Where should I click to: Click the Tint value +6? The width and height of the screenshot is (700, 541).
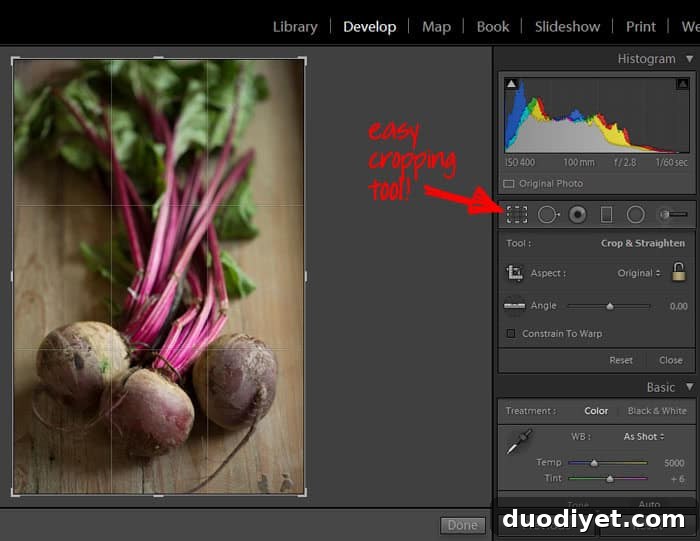[x=678, y=479]
